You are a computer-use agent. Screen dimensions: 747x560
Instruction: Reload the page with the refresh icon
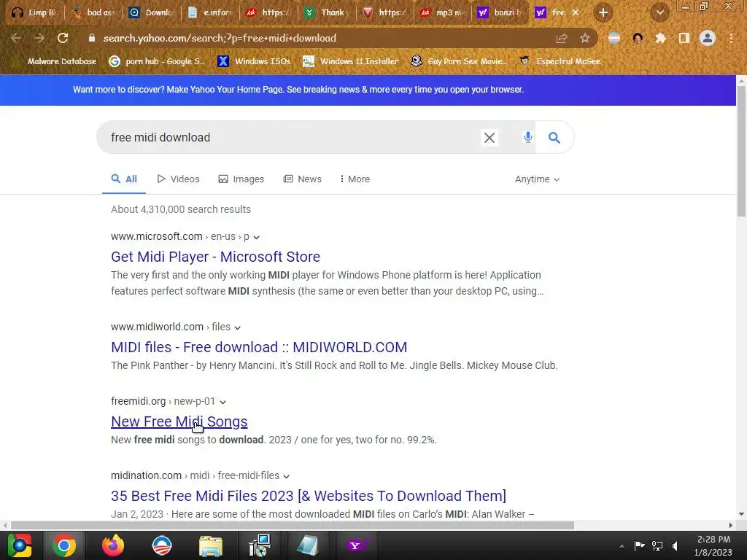tap(63, 38)
